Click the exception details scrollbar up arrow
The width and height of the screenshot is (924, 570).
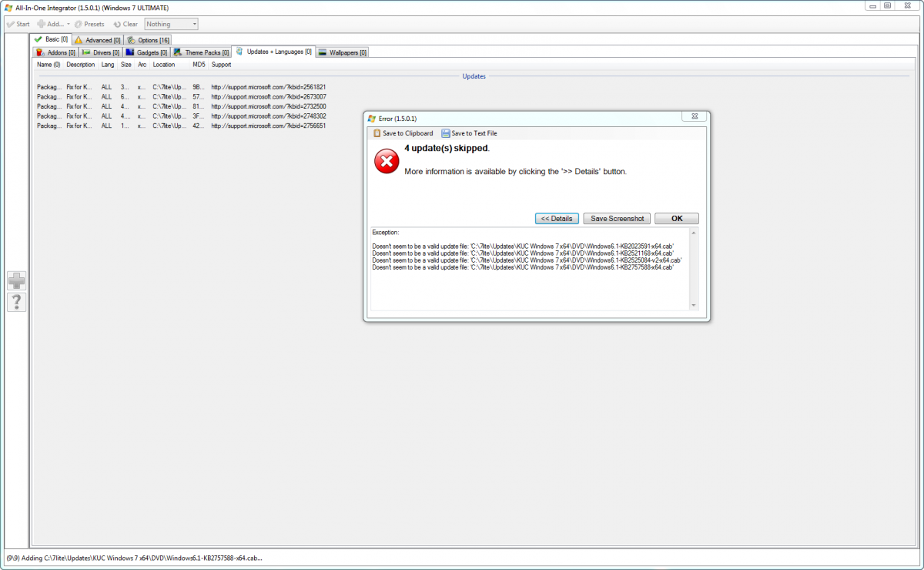tap(694, 233)
